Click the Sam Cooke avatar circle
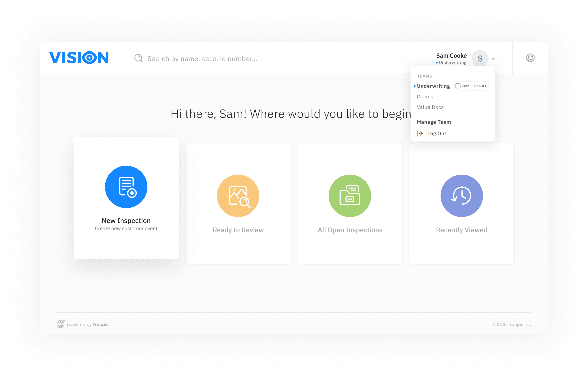Screen dimensions: 588x376 480,58
